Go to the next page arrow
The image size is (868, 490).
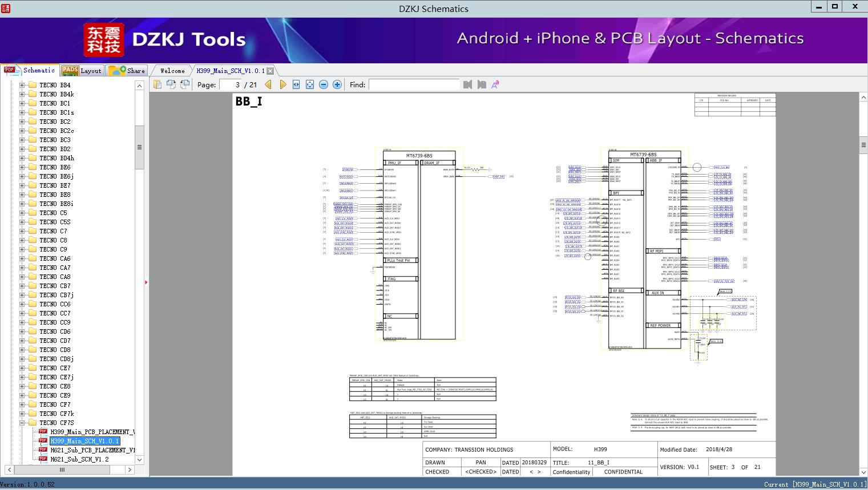[283, 84]
